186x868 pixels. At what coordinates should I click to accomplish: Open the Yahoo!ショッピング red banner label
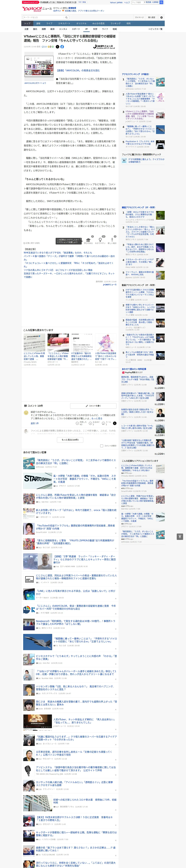click(31, 2)
